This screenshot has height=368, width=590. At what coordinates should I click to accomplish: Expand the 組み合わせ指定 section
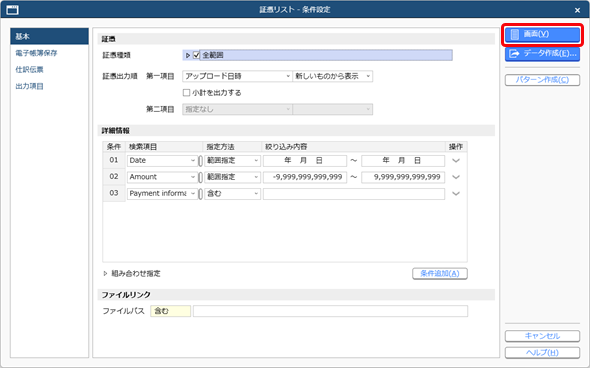coord(105,274)
